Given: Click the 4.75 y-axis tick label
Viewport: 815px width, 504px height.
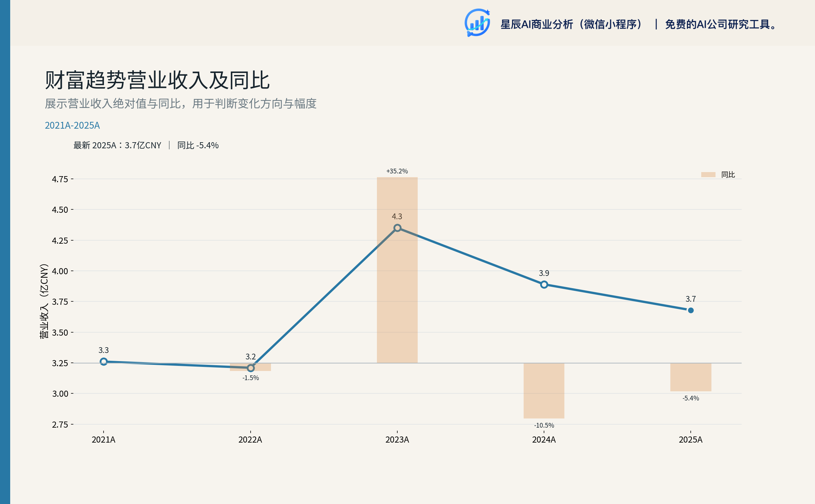Looking at the screenshot, I should 60,179.
